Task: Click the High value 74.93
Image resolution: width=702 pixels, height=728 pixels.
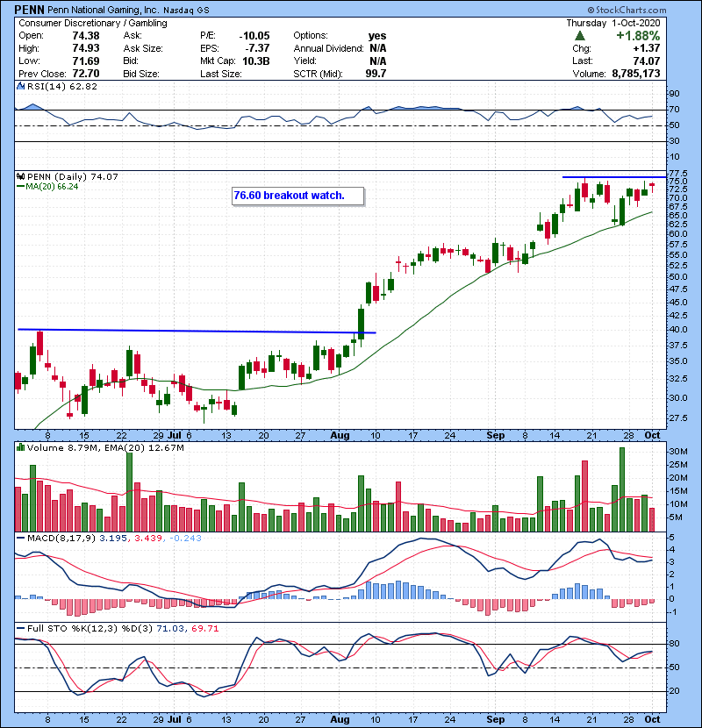Action: pos(86,48)
